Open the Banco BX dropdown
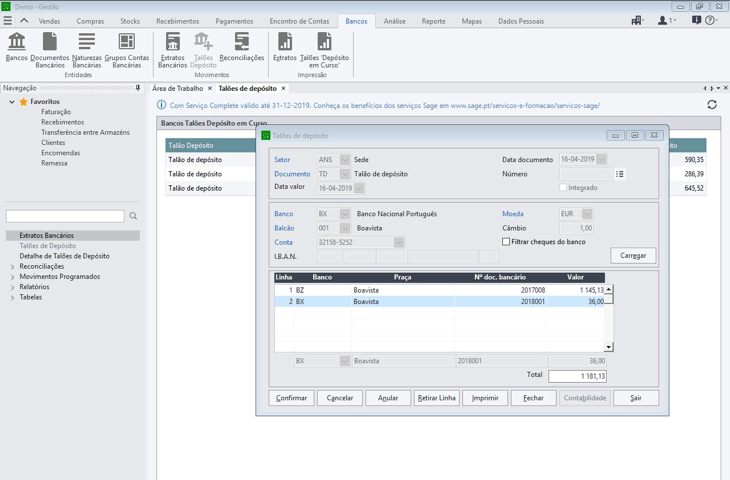730x480 pixels. pos(345,214)
